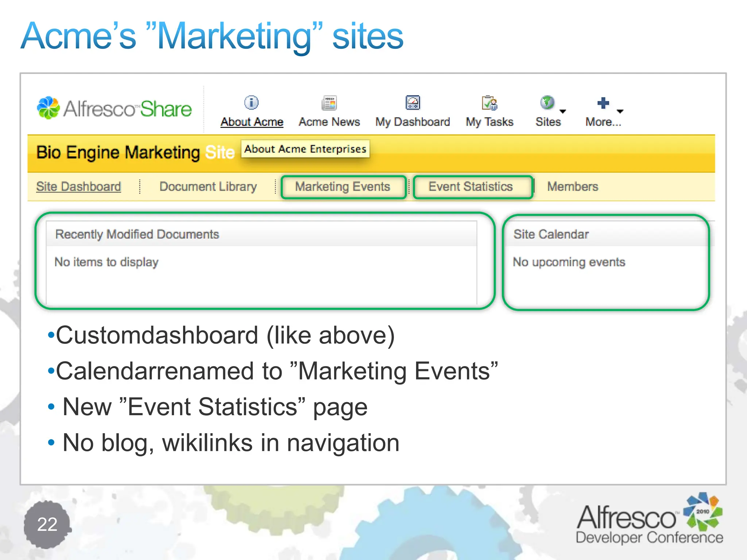Viewport: 747px width, 560px height.
Task: Click the My Dashboard gauge icon
Action: (413, 103)
